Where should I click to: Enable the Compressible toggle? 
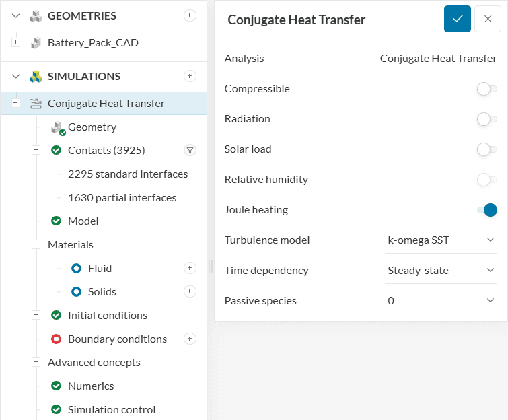486,89
